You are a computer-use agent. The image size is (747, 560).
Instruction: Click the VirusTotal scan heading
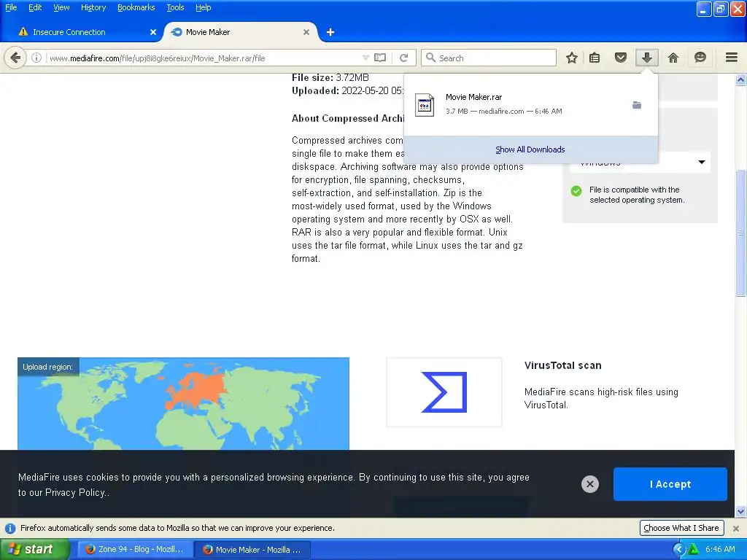(562, 366)
